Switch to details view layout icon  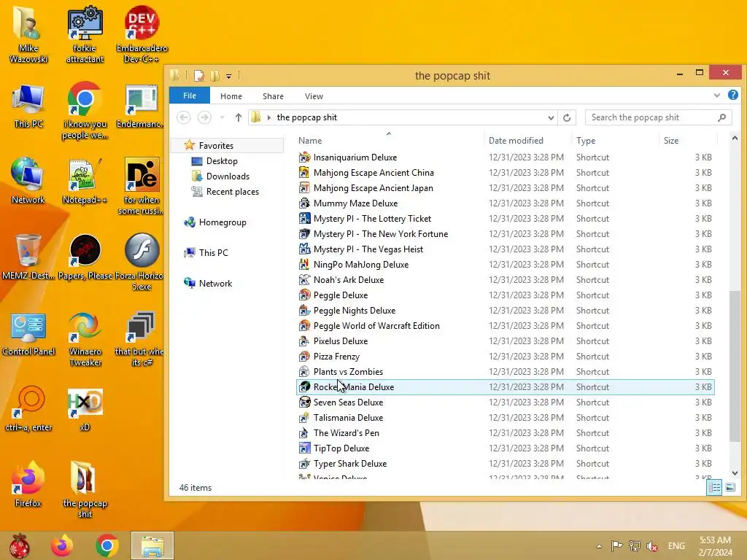[714, 487]
